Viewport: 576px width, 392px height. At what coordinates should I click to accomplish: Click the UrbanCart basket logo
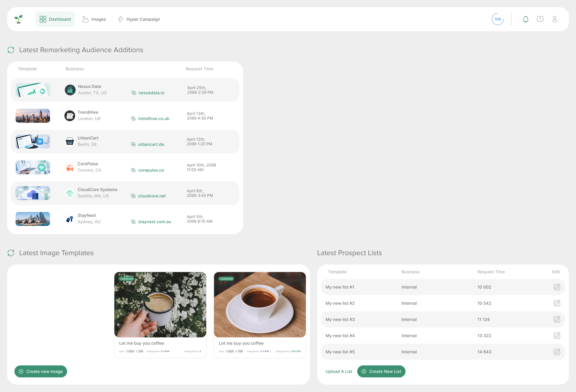[x=70, y=141]
